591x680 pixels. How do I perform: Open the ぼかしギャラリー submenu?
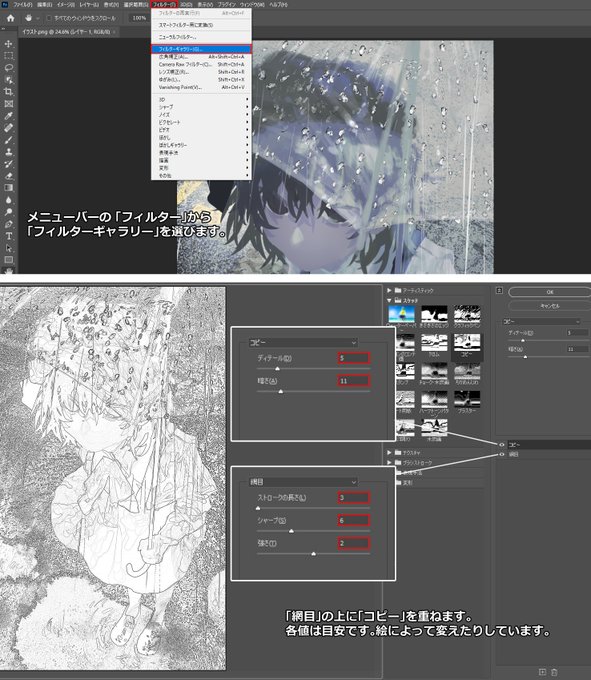point(201,145)
